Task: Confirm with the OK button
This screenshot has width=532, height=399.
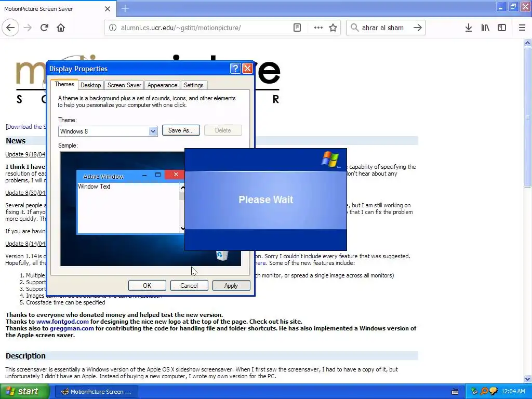Action: 147,286
